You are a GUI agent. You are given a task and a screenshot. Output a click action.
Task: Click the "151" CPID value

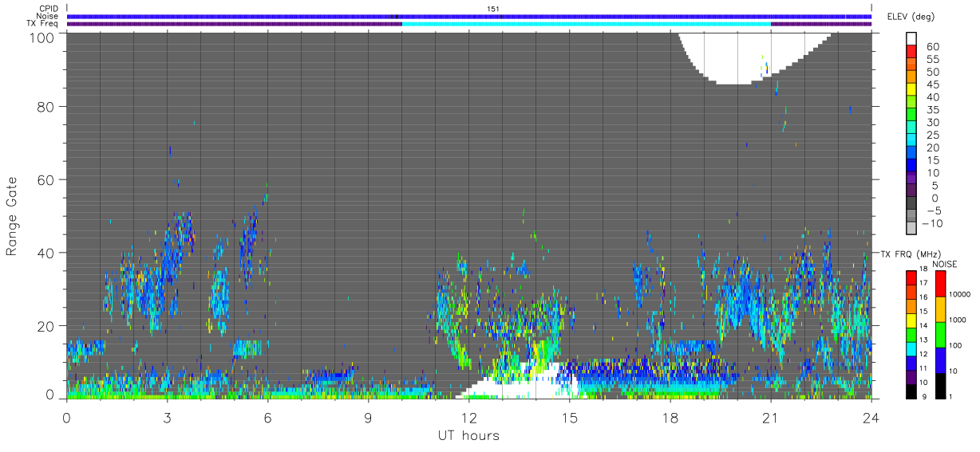pyautogui.click(x=492, y=9)
